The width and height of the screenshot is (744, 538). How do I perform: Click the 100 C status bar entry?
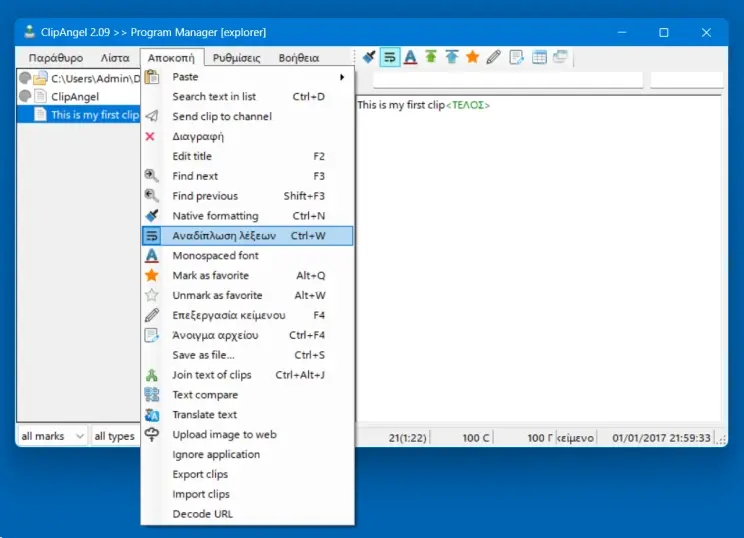click(x=475, y=438)
